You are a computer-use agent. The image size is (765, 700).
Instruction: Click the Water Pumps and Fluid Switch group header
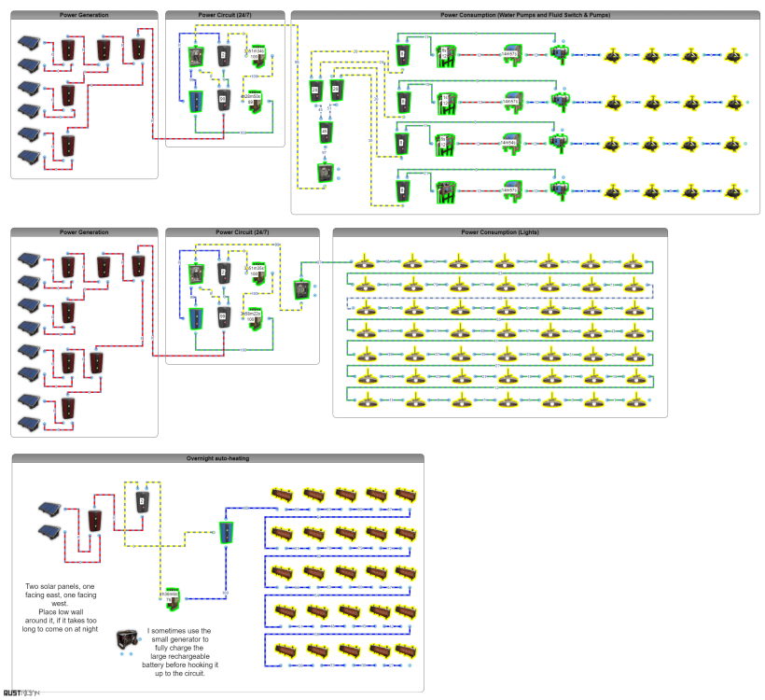coord(525,15)
